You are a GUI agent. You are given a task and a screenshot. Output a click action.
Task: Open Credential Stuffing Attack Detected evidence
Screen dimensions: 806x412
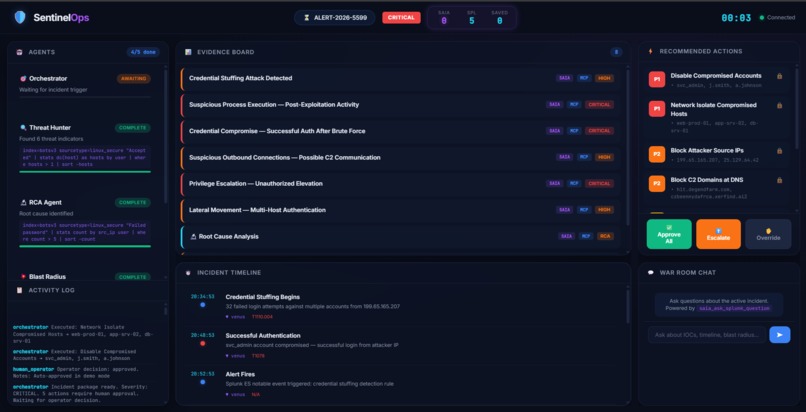(x=401, y=78)
